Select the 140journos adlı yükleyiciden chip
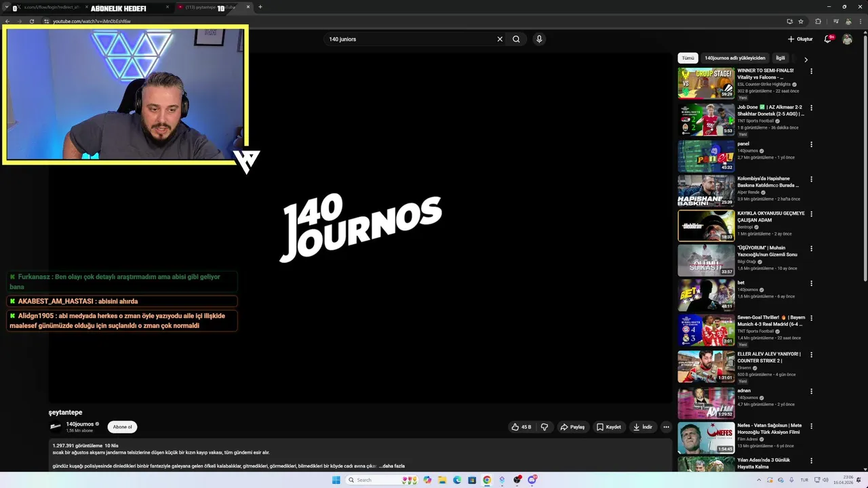The image size is (868, 488). [735, 58]
